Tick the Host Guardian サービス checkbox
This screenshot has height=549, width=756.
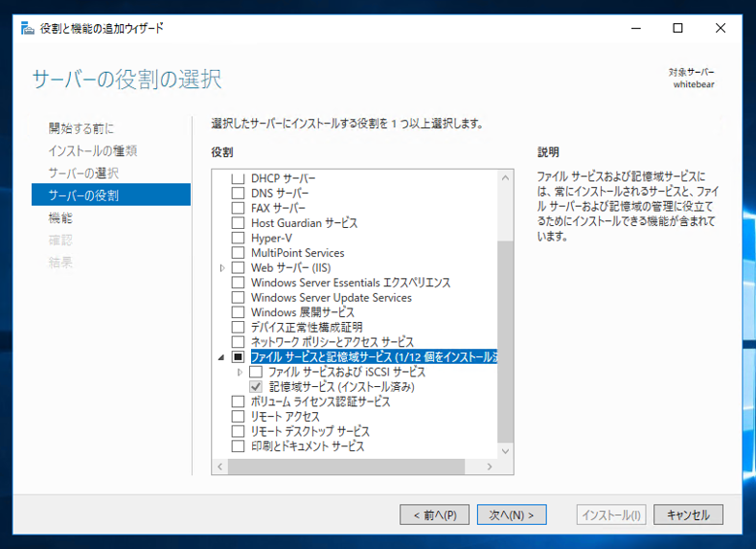point(237,223)
